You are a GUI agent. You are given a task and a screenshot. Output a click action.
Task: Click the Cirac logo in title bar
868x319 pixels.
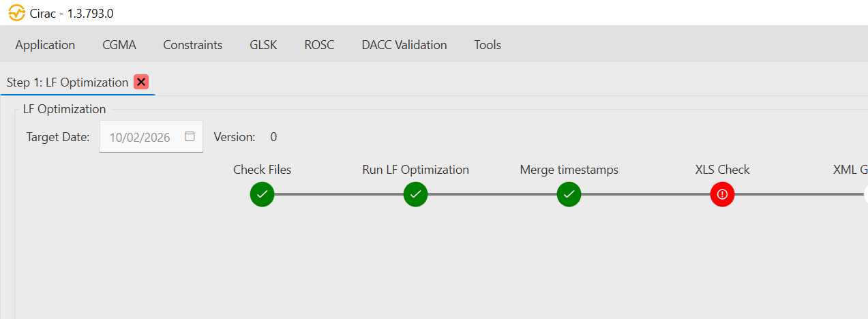click(x=16, y=13)
